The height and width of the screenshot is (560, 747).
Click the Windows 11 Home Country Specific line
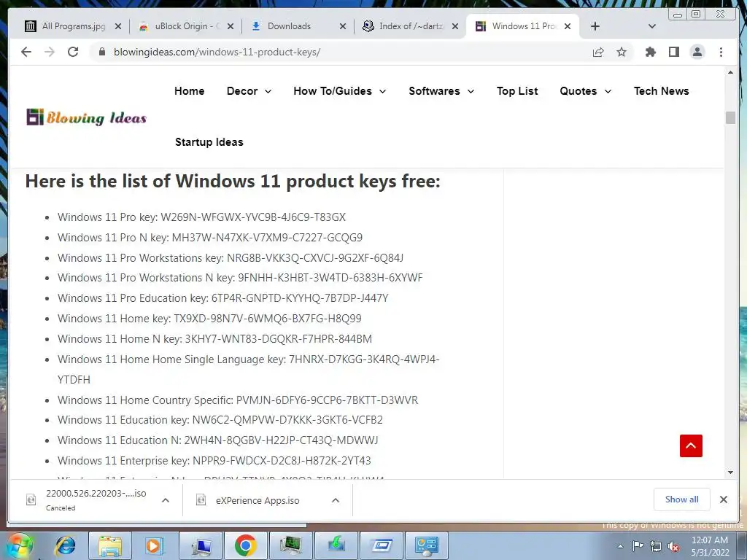(x=238, y=400)
